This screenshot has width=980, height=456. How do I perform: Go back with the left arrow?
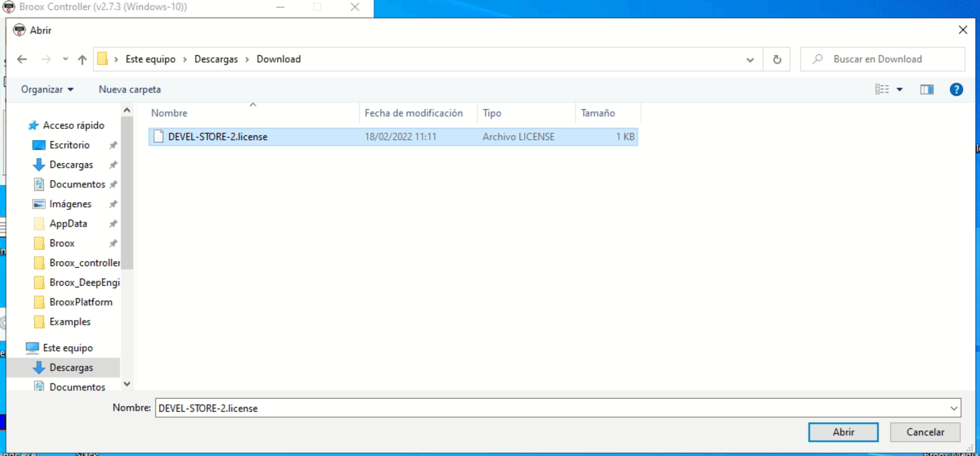[22, 59]
